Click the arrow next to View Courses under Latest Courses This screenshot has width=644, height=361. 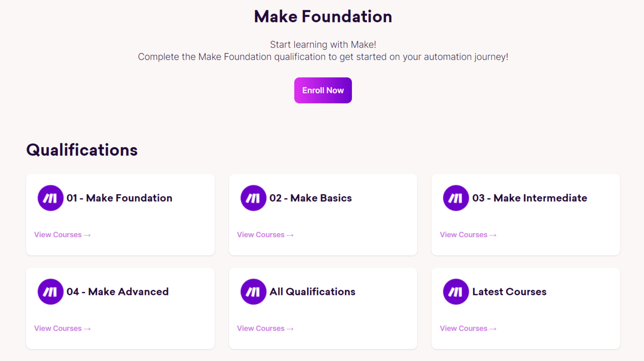tap(493, 329)
